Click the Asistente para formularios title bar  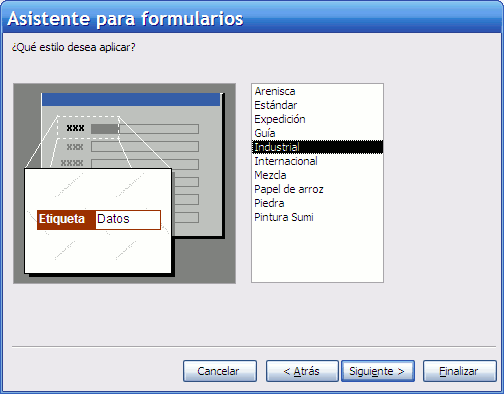[252, 18]
